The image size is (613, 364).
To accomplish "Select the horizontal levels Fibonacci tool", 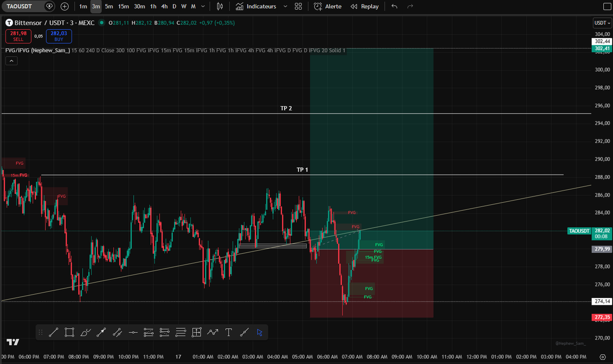I will click(x=180, y=332).
